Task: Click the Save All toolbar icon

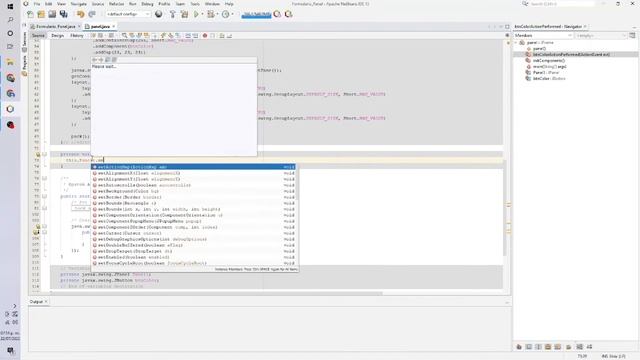Action: click(64, 14)
